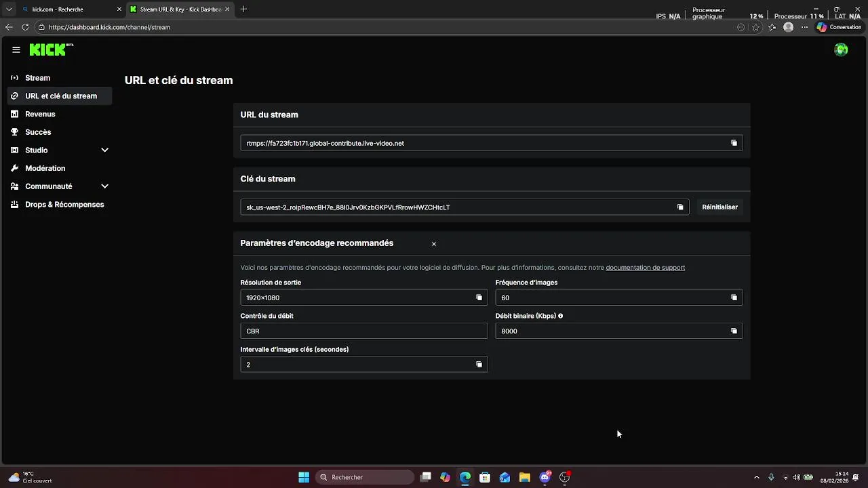Viewport: 868px width, 488px height.
Task: Open the green profile avatar menu
Action: tap(841, 49)
